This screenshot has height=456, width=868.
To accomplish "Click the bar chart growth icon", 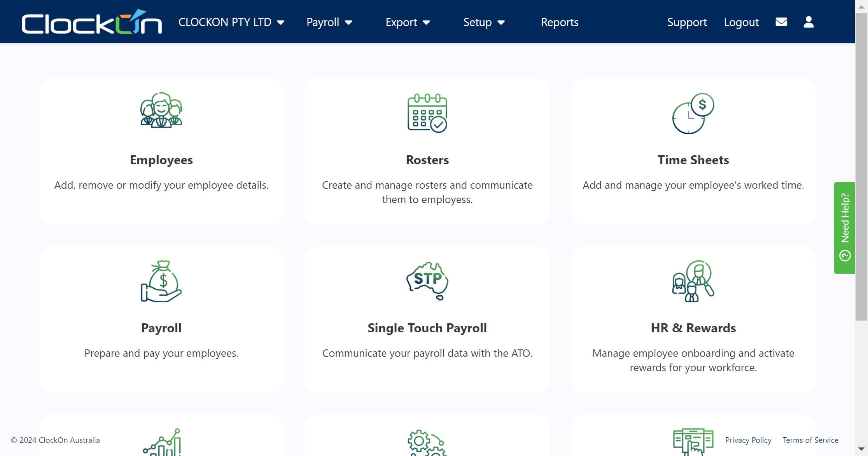I will point(162,442).
